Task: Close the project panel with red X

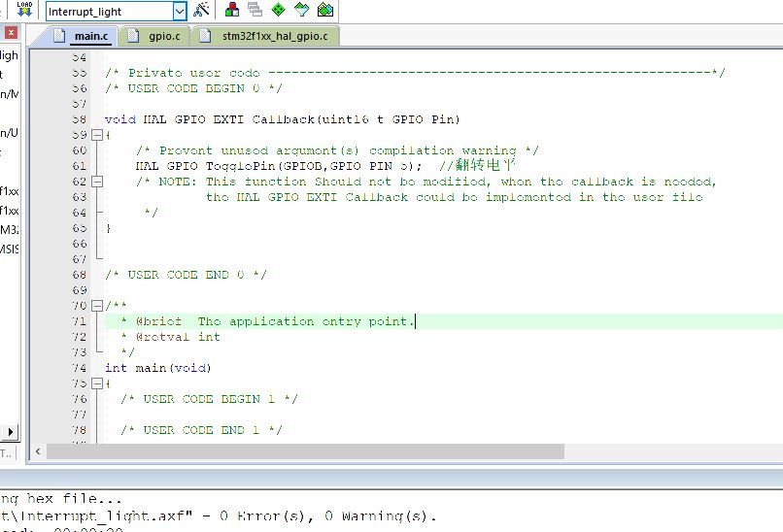Action: 11,33
